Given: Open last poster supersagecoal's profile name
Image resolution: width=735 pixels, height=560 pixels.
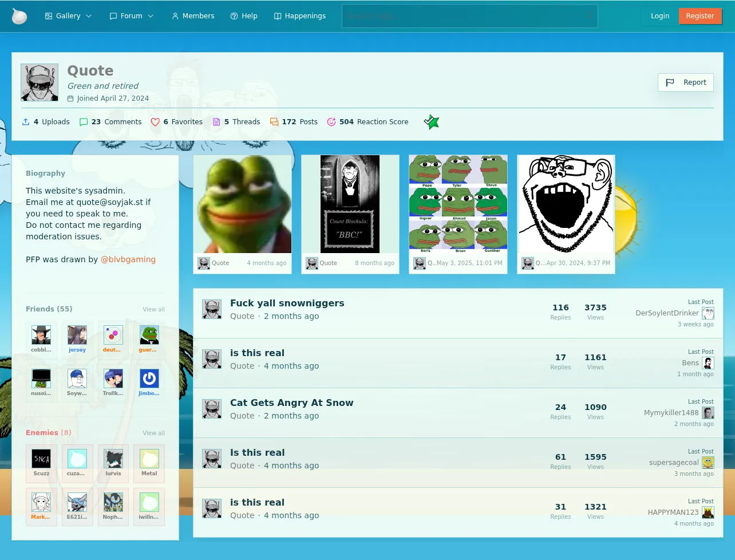Looking at the screenshot, I should click(x=674, y=463).
